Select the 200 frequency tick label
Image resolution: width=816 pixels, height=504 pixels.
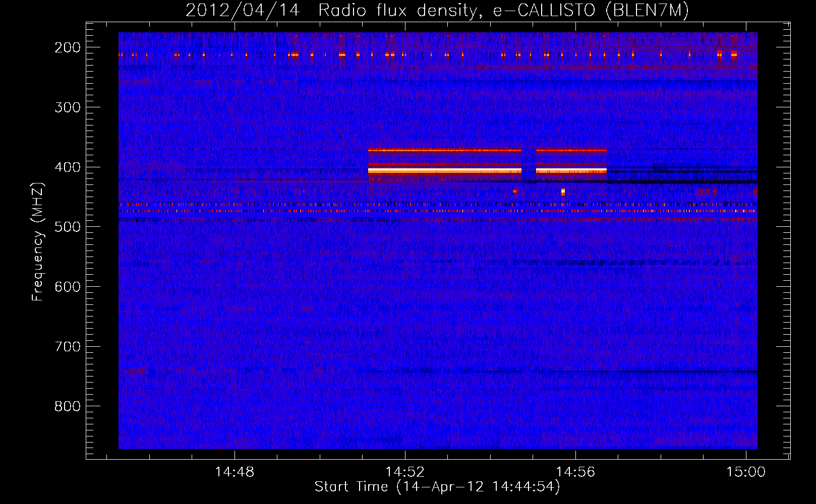pos(68,47)
